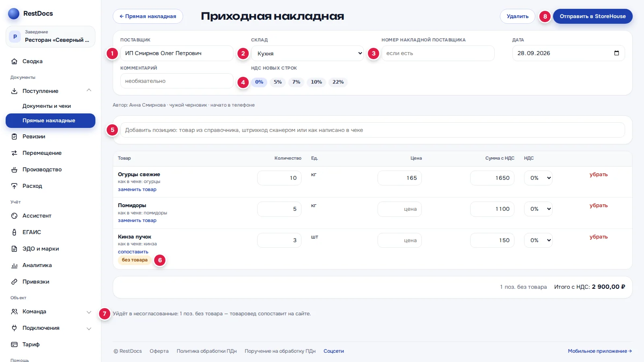The image size is (644, 362).
Task: Click Отправить в StoreHouse button
Action: tap(592, 16)
